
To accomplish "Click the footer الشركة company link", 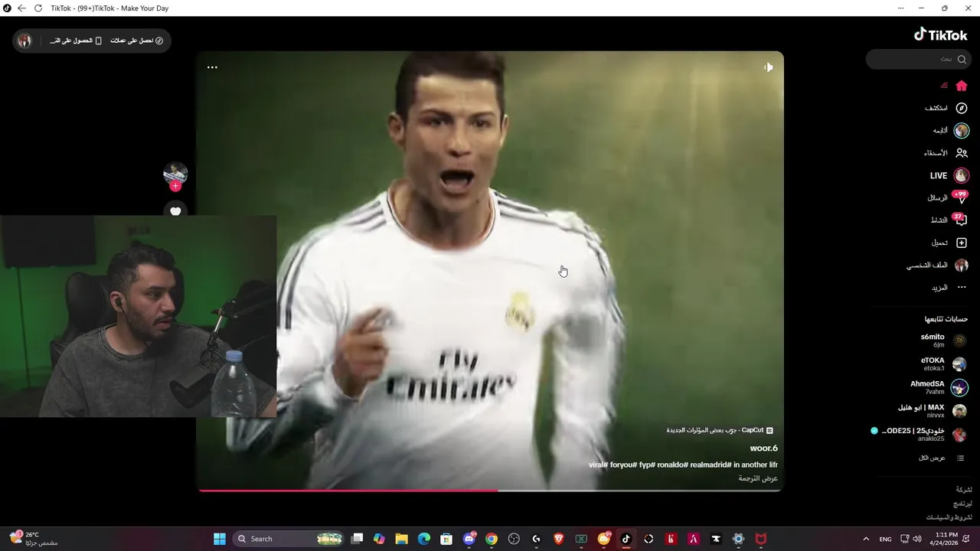I will [964, 490].
